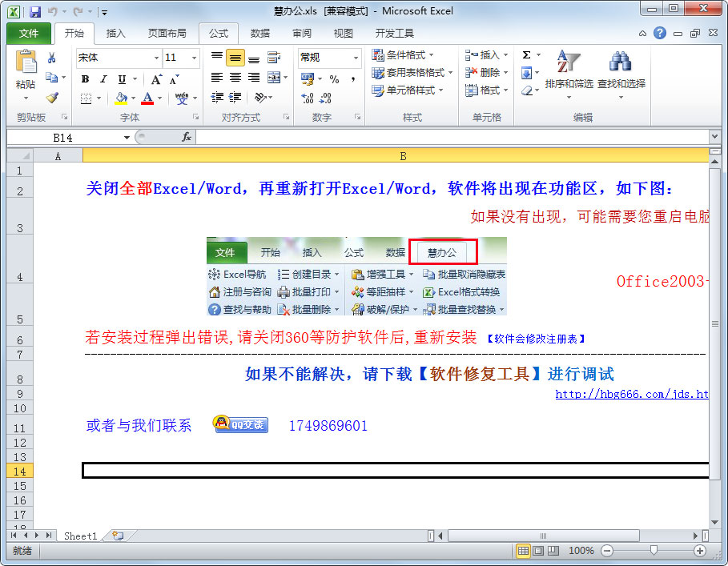728x566 pixels.
Task: Apply fill color bucket icon
Action: click(x=121, y=98)
